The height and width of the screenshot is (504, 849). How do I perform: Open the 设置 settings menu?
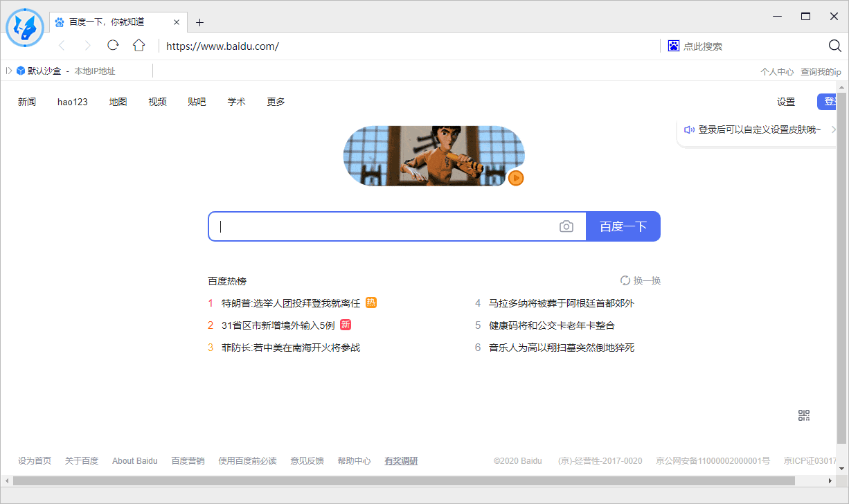(x=786, y=102)
